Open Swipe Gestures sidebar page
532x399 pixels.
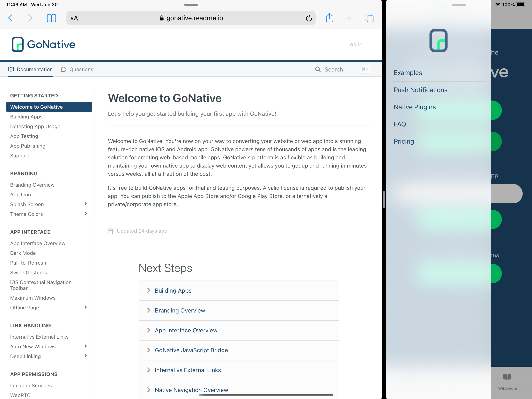point(28,273)
